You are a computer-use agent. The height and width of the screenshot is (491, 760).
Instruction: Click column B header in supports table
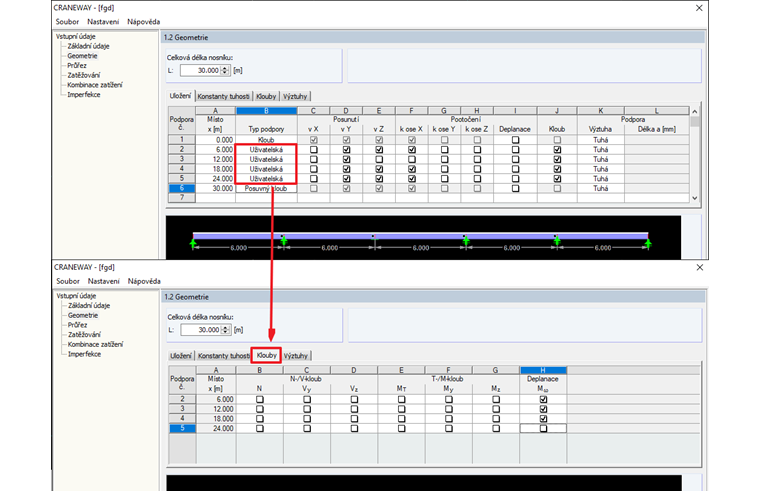pyautogui.click(x=266, y=111)
